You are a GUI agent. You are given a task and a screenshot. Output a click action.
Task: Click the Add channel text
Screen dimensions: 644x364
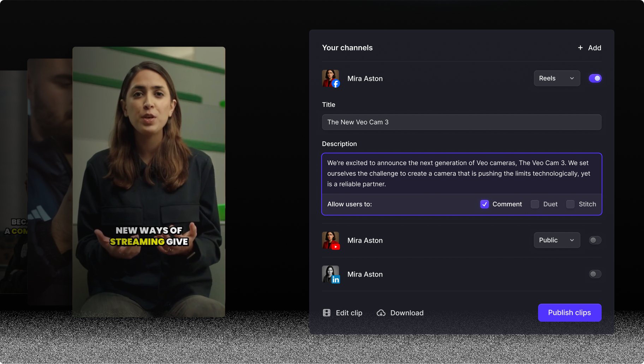(595, 48)
